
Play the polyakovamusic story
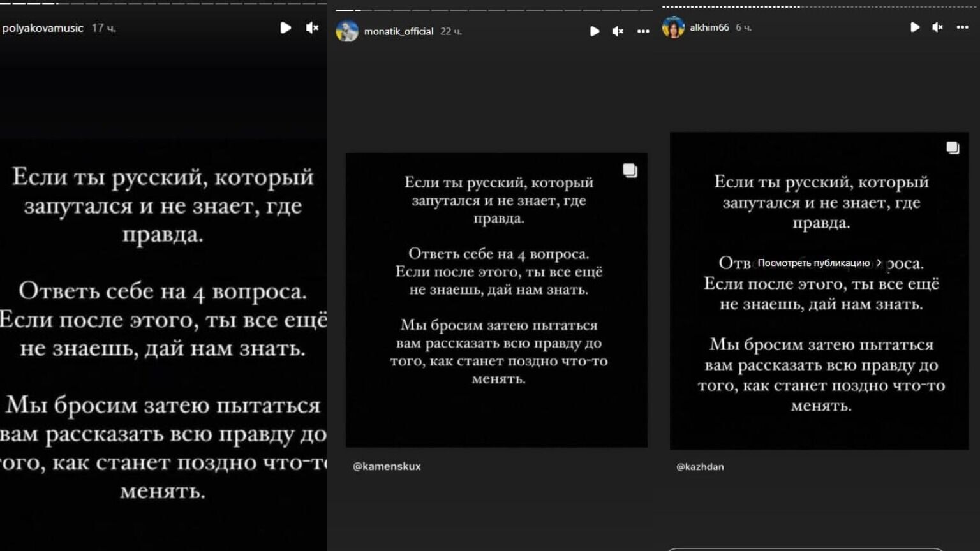pos(286,27)
